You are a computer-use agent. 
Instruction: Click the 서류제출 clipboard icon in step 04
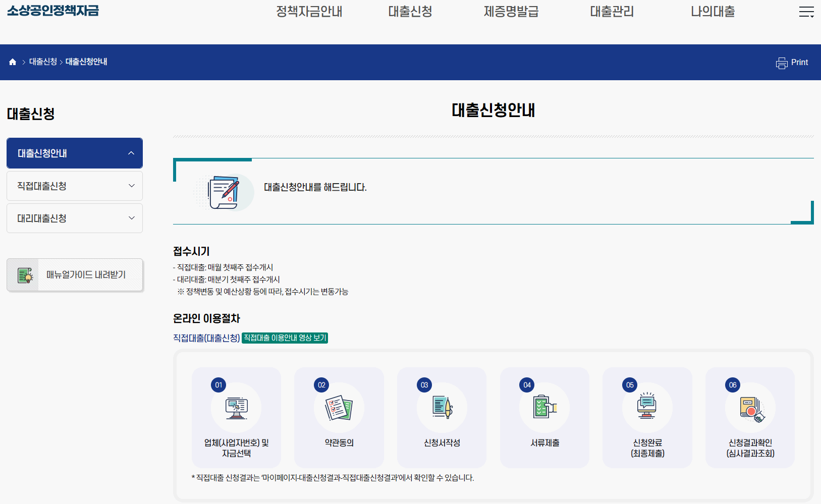(x=544, y=408)
